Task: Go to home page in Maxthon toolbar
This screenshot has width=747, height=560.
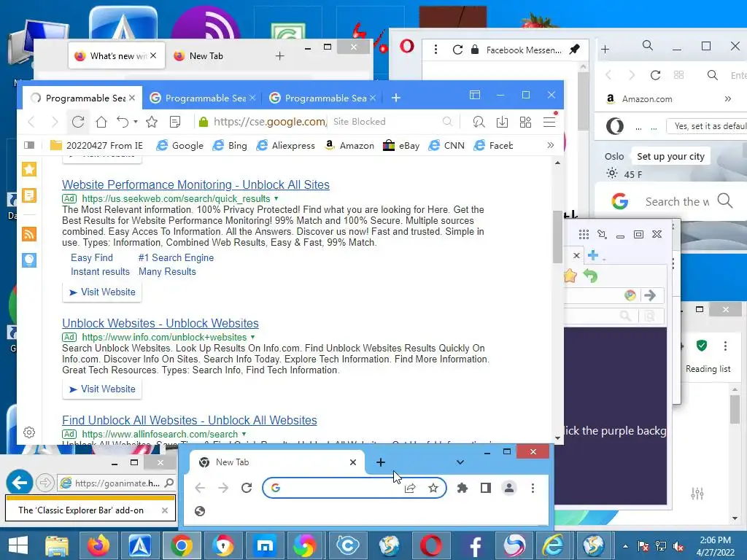Action: coord(101,122)
